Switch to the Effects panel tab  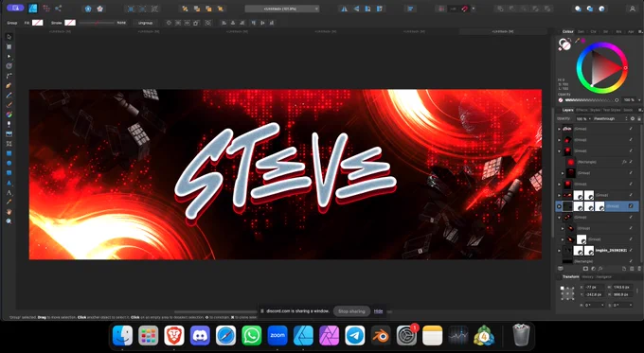[581, 110]
